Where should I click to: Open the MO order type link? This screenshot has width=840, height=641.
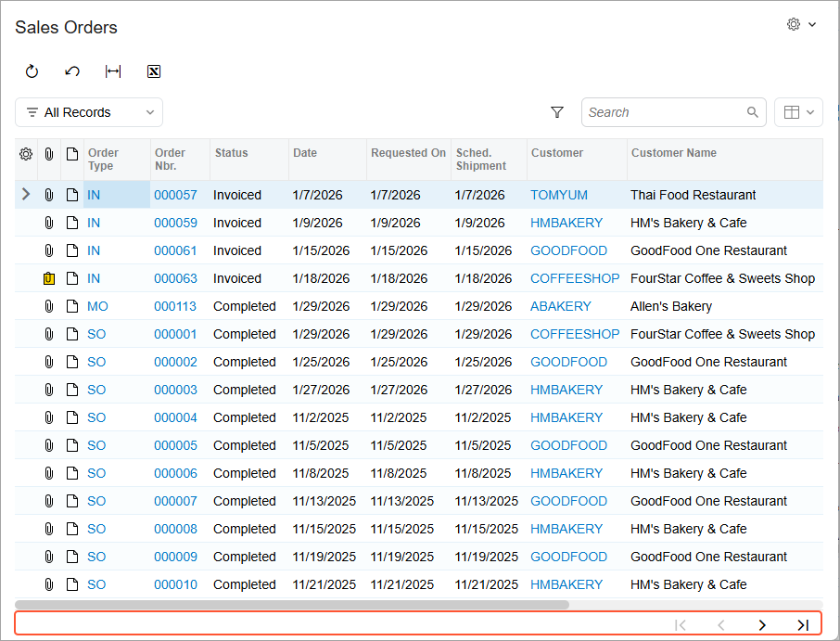coord(97,306)
